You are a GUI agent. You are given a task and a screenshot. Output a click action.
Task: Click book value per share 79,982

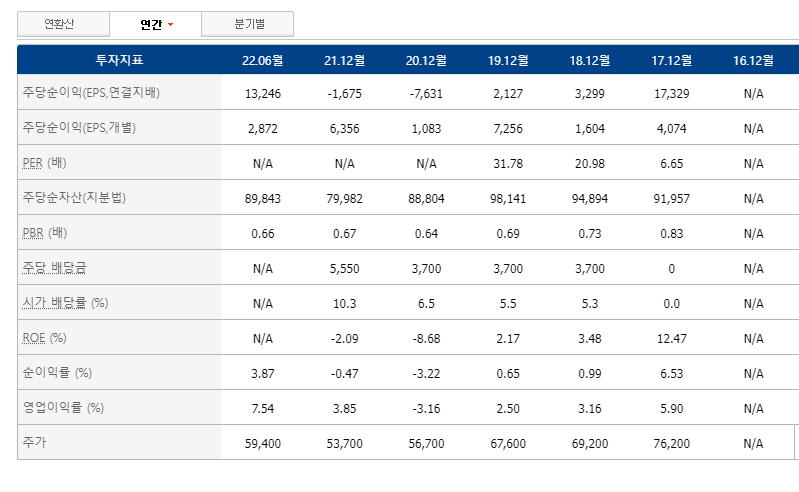(x=344, y=199)
